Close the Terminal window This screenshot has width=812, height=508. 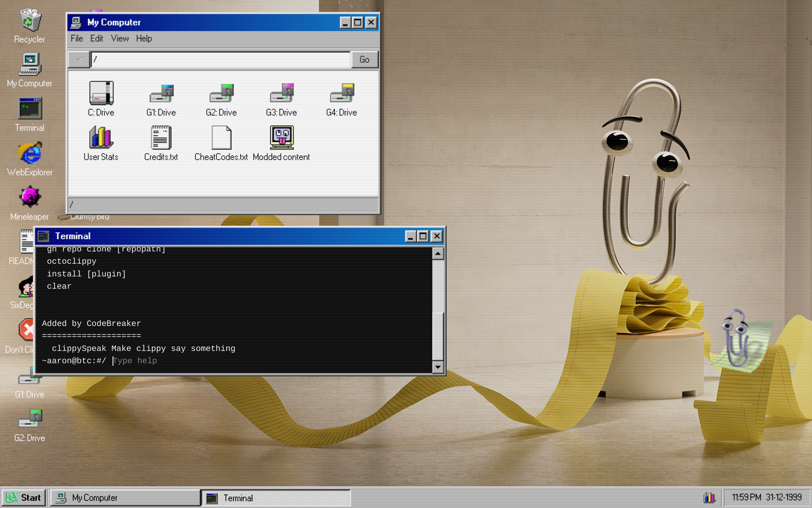[436, 236]
